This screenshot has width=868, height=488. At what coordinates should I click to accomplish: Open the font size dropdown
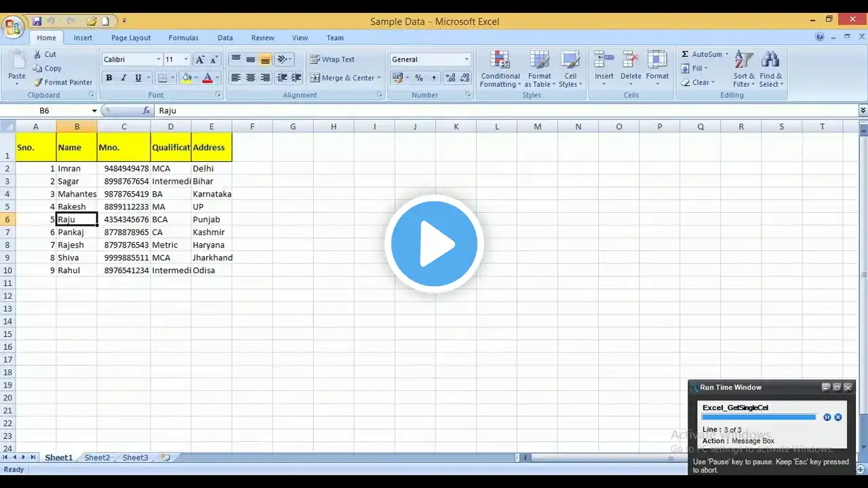tap(186, 60)
